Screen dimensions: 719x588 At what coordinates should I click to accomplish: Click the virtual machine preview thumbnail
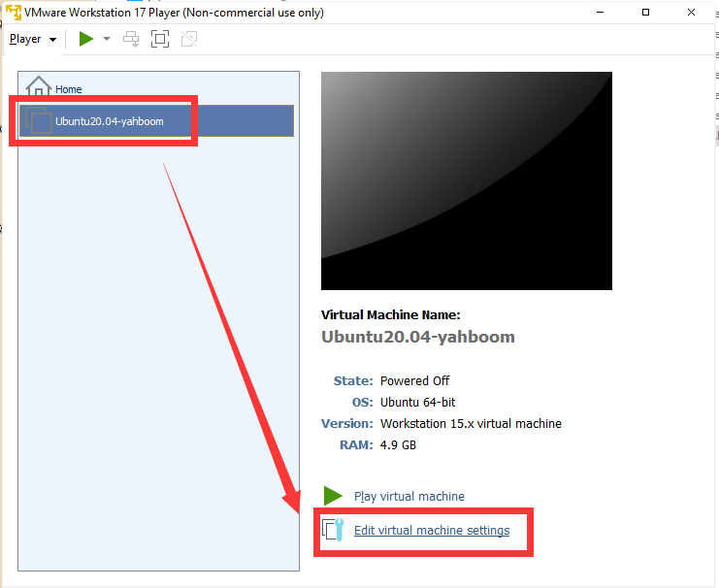click(x=467, y=180)
